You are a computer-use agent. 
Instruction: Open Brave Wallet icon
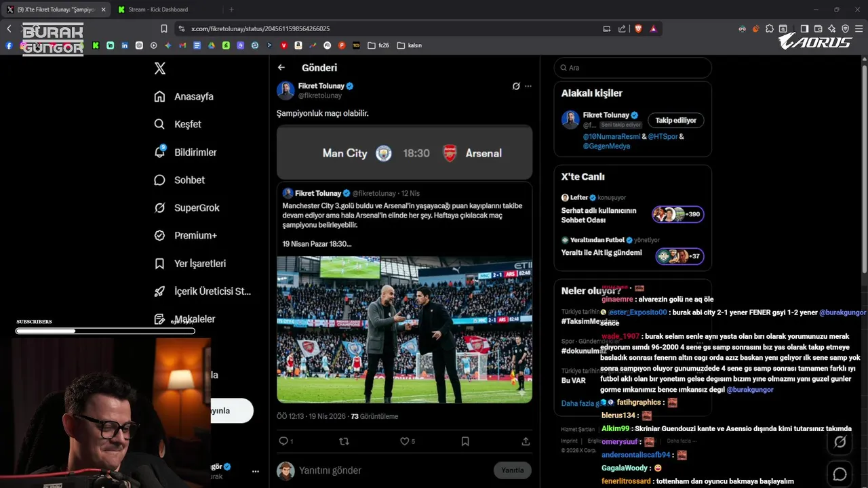click(818, 28)
